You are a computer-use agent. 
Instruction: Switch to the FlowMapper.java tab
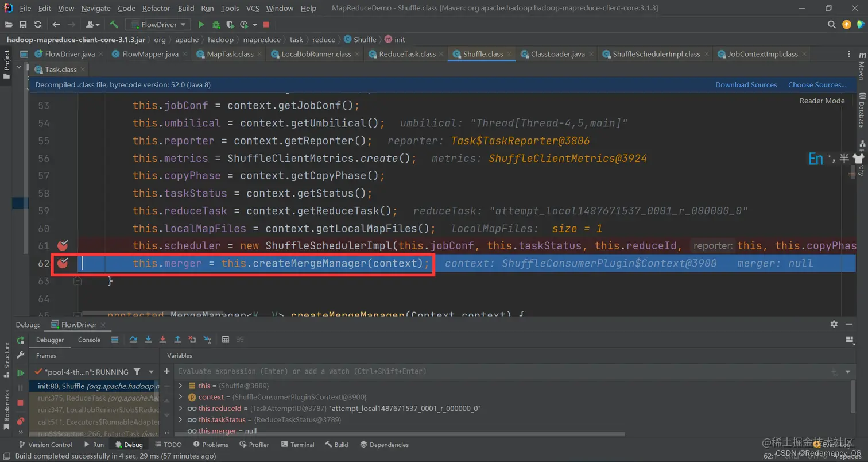[x=151, y=54]
